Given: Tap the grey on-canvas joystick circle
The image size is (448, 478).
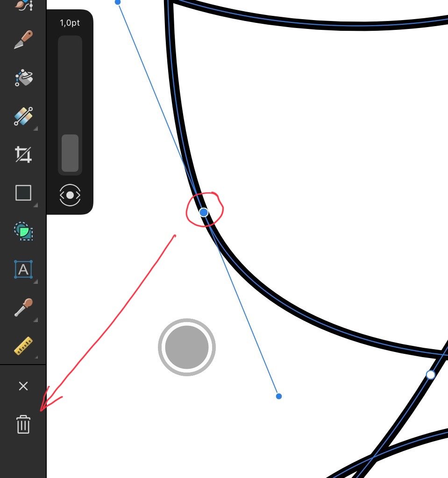Looking at the screenshot, I should [187, 347].
